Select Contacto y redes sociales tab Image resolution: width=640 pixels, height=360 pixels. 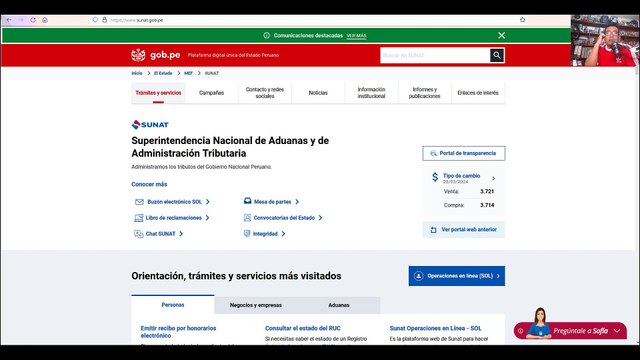[265, 93]
